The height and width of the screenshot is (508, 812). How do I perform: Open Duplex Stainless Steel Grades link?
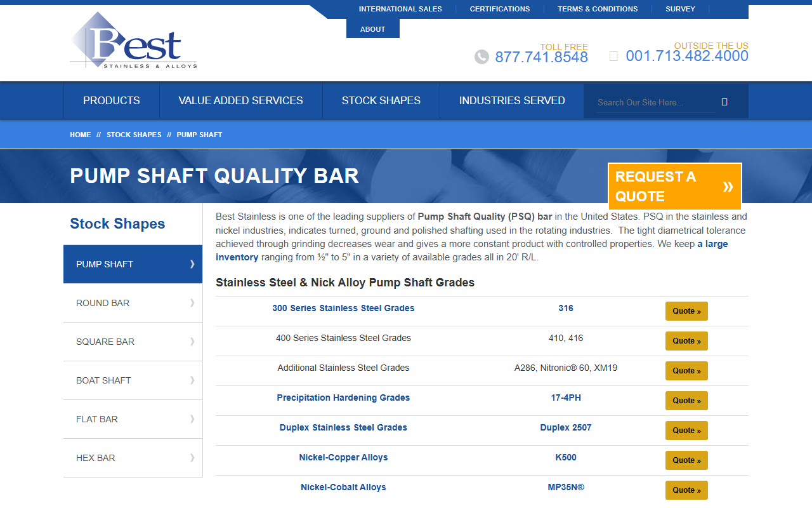pyautogui.click(x=343, y=427)
